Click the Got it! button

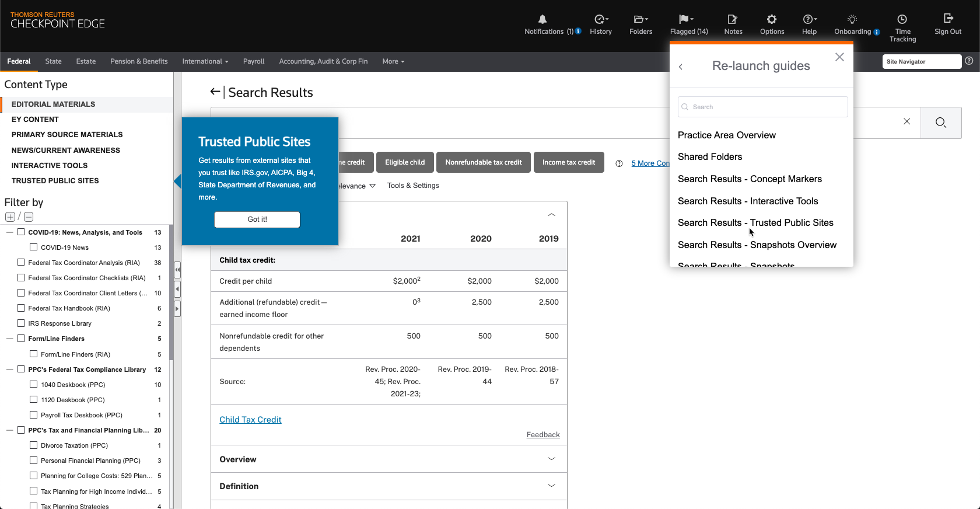(257, 219)
